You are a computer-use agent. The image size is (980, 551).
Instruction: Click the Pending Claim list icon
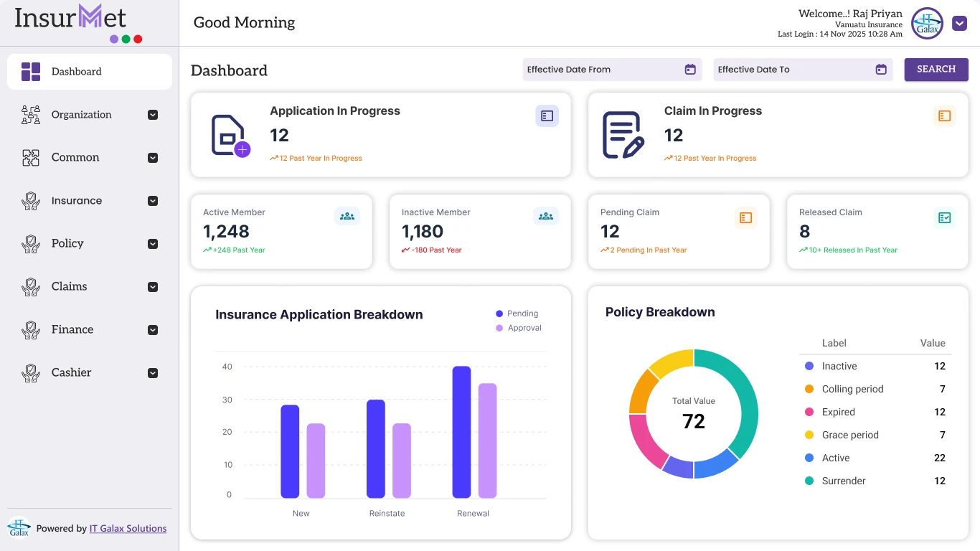[x=746, y=217]
